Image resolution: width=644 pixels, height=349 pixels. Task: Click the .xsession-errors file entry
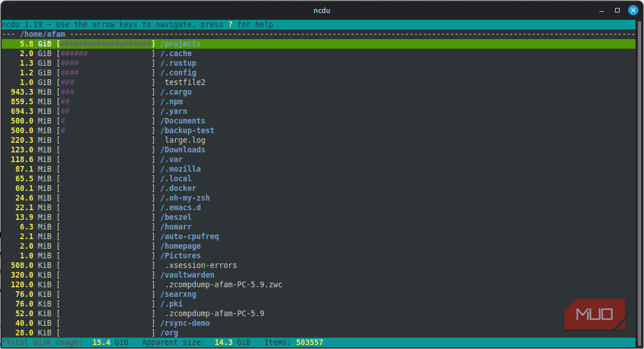[201, 265]
